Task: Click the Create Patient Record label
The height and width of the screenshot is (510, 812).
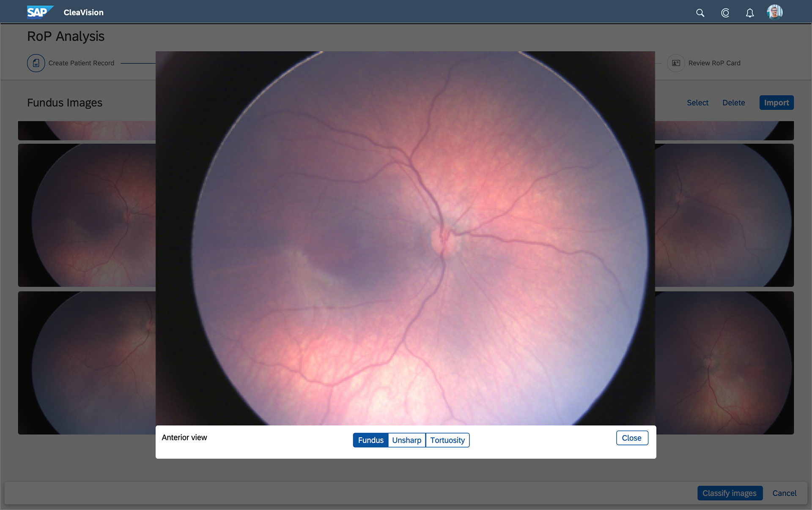Action: pos(81,63)
